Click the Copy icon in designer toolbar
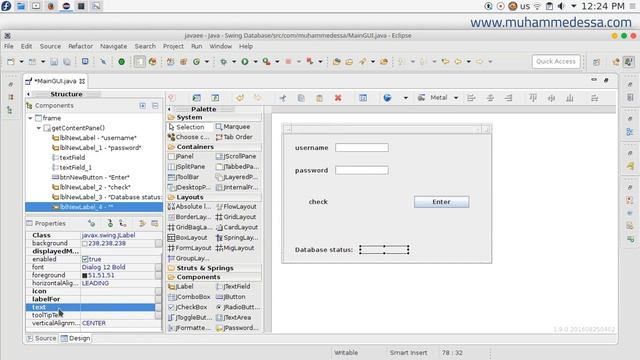This screenshot has height=360, width=640. 301,98
